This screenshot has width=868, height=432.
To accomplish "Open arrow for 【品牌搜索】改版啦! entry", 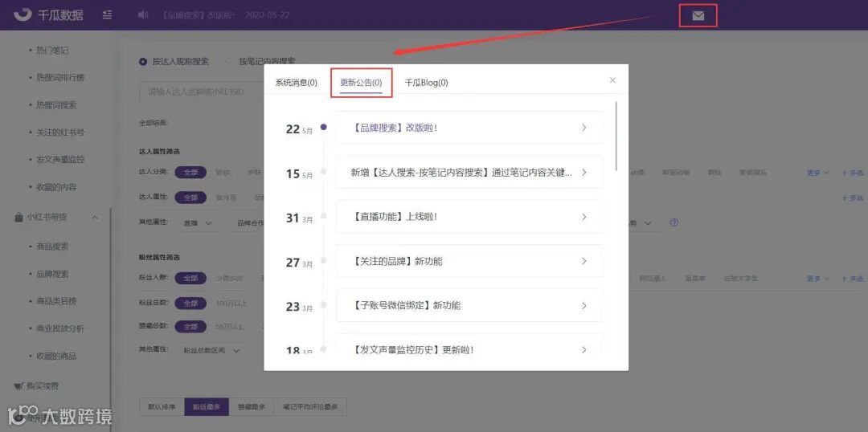I will click(x=583, y=128).
